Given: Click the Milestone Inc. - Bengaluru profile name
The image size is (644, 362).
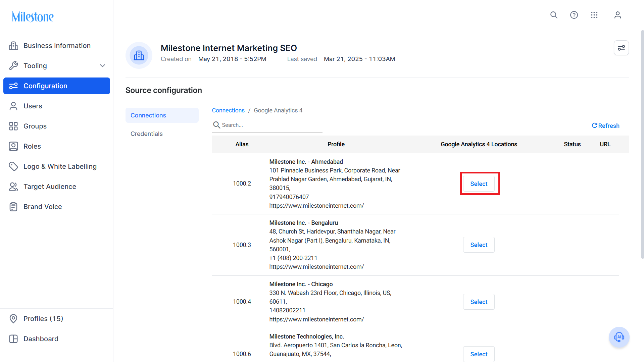Looking at the screenshot, I should click(303, 223).
